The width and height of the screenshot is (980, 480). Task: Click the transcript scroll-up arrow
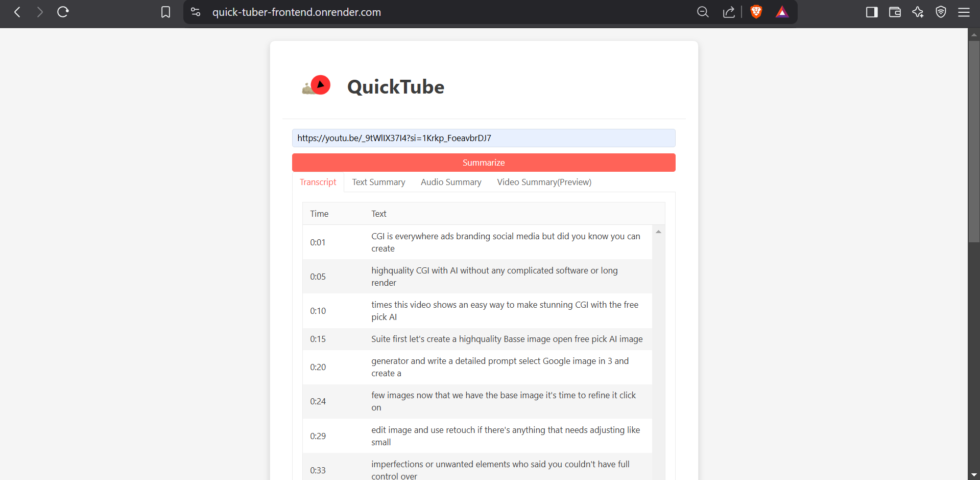[658, 232]
